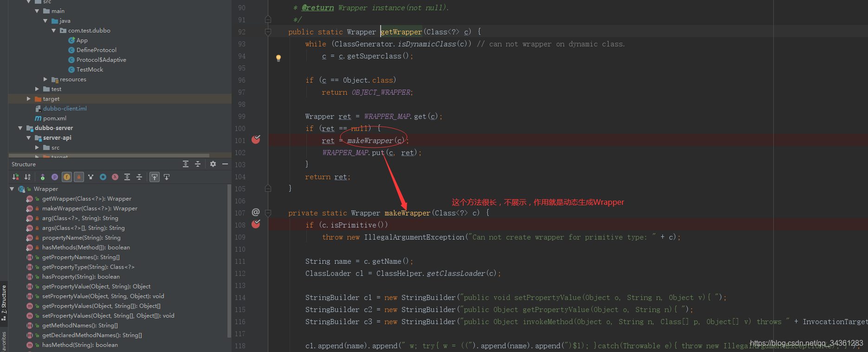Click Collapse All in Structure toolbar row

(x=139, y=177)
